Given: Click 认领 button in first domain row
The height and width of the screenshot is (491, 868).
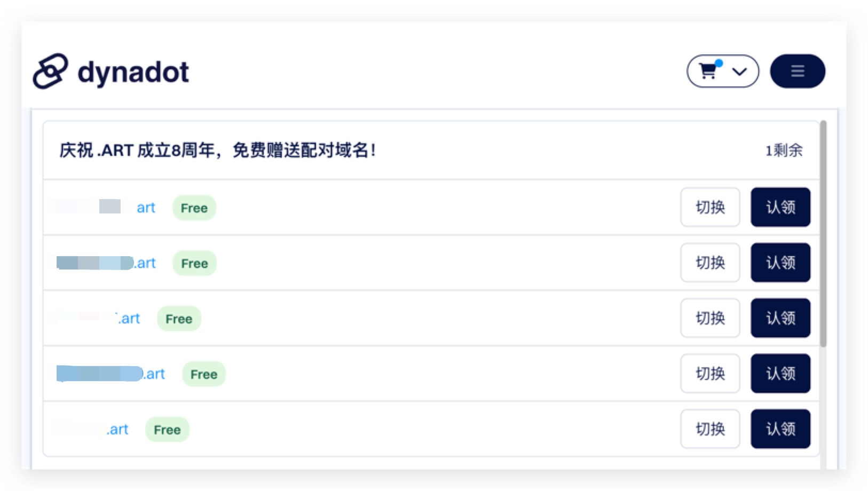Looking at the screenshot, I should click(780, 207).
